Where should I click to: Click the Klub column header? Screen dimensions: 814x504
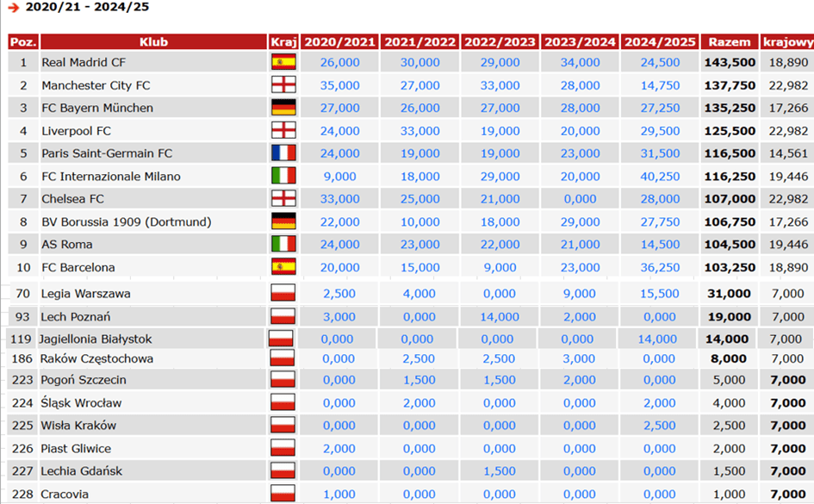(x=153, y=41)
